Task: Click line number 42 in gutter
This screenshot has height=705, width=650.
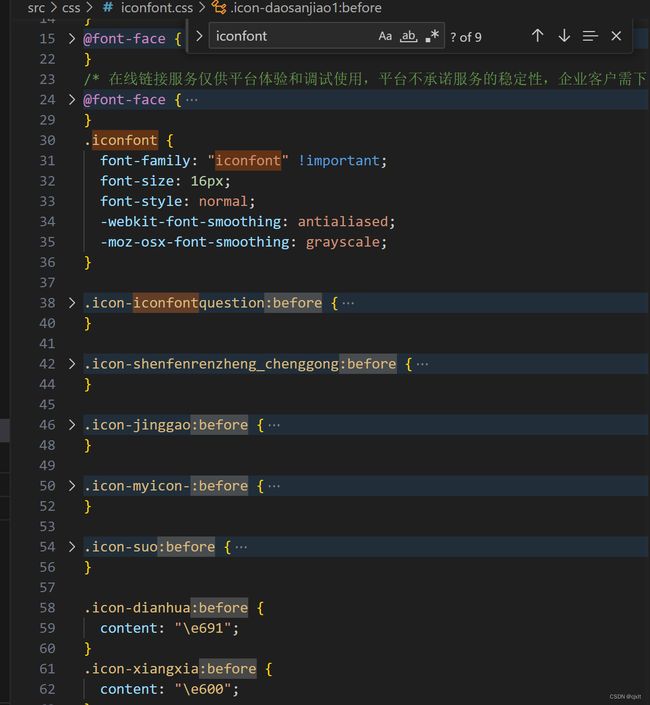Action: 47,364
